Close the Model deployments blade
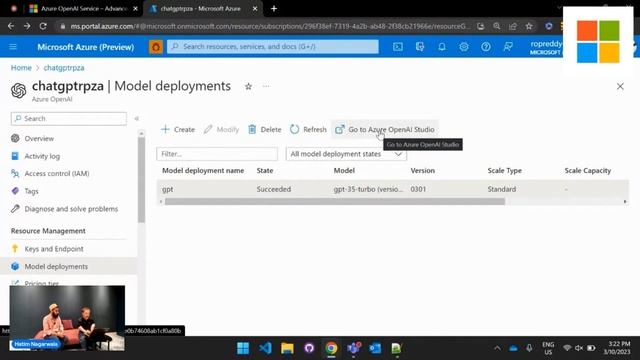 (x=620, y=86)
